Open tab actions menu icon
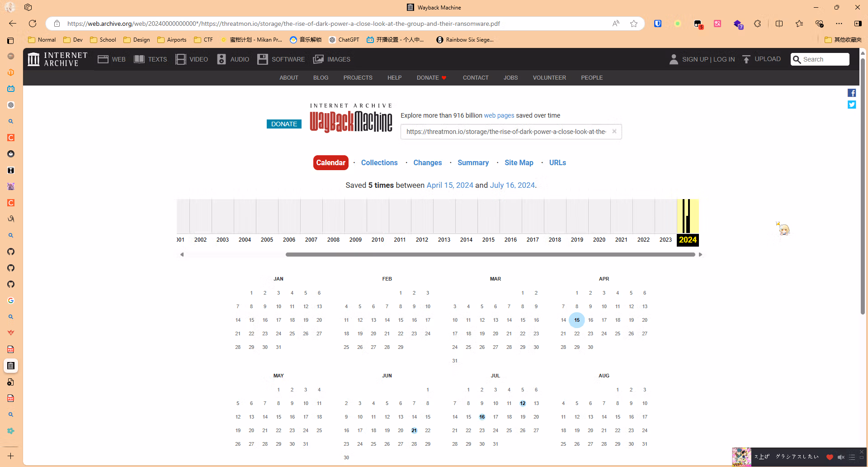 [x=11, y=41]
